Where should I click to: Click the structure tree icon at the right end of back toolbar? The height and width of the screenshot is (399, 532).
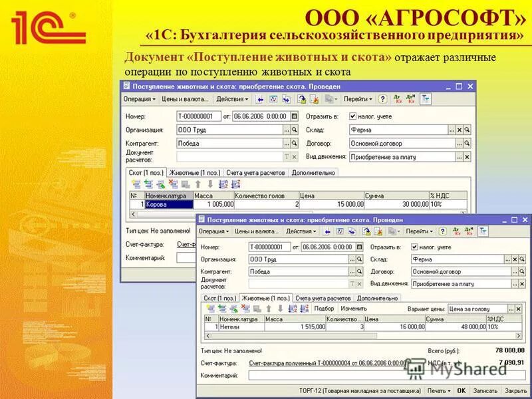pyautogui.click(x=426, y=99)
